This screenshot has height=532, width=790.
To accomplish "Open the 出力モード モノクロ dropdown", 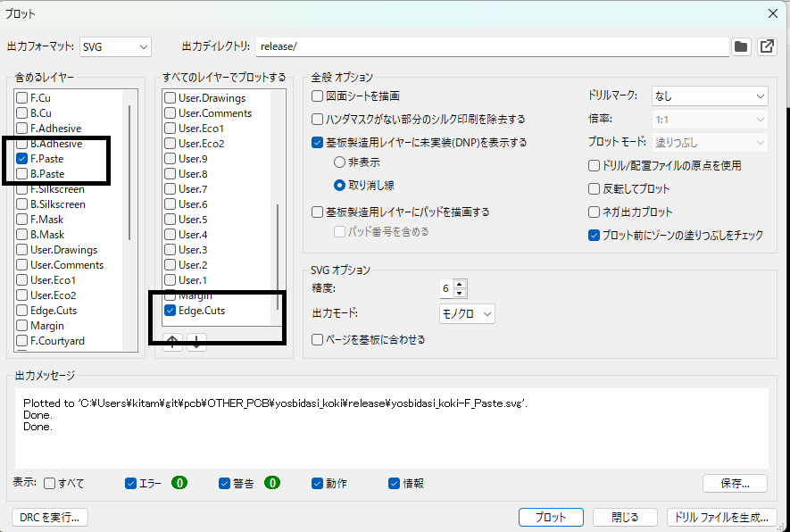I will click(x=466, y=313).
